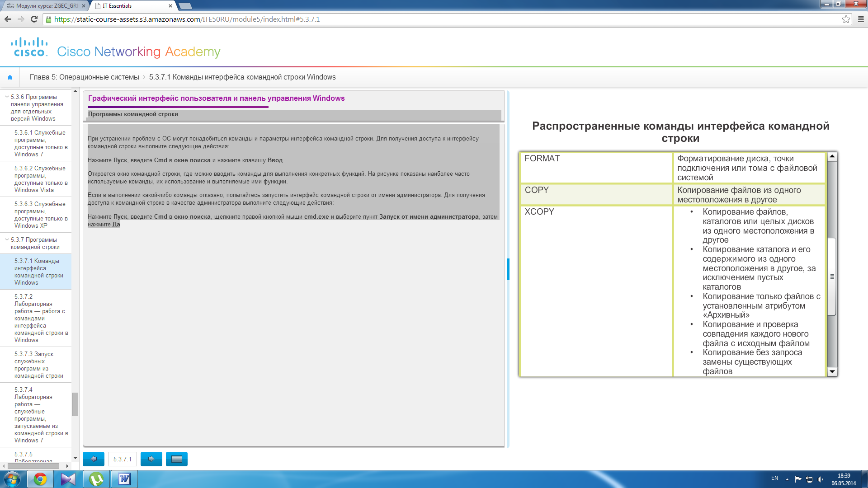Collapse the 5.3.7 Программы командной строки section
Image resolution: width=868 pixels, height=488 pixels.
point(7,239)
